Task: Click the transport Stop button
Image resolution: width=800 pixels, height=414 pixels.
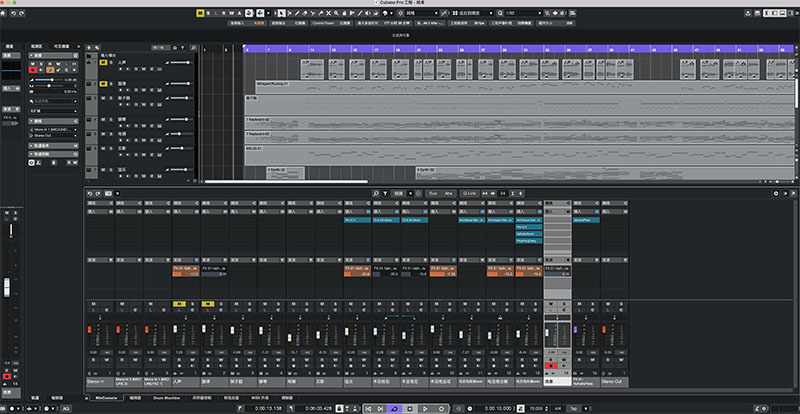Action: coord(410,409)
